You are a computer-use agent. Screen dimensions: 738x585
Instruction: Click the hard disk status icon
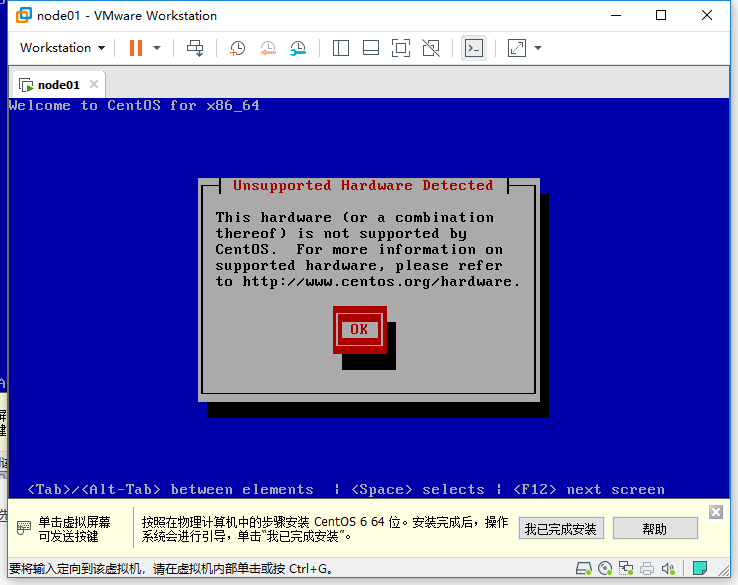coord(584,569)
